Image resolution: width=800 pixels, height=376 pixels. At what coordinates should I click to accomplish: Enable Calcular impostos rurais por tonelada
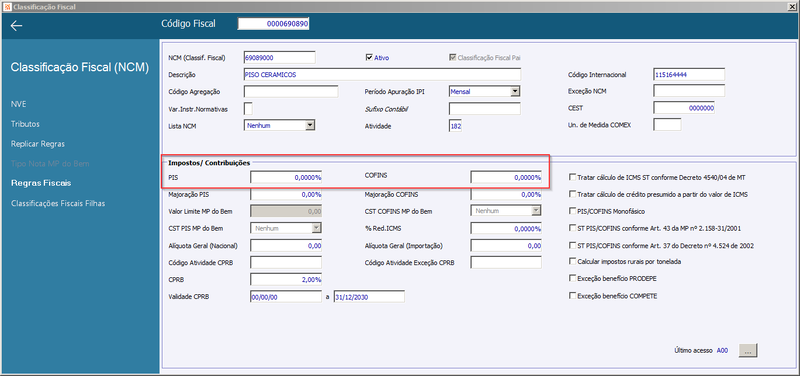coord(572,262)
